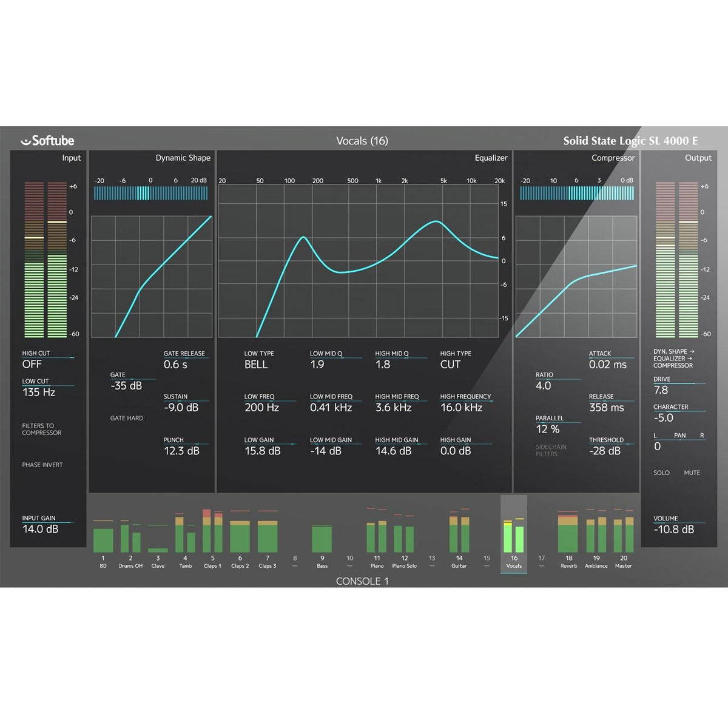
Task: Mute the Vocals channel
Action: point(692,473)
